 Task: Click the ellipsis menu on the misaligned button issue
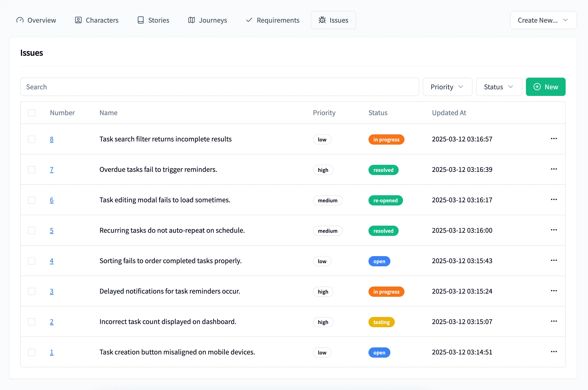click(x=554, y=352)
